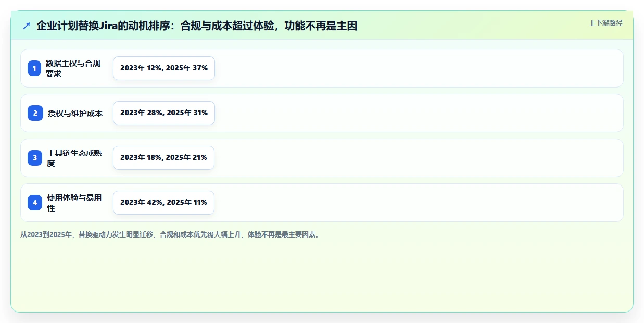Click the 工具链生态成熟度 label
The height and width of the screenshot is (323, 644).
(74, 158)
